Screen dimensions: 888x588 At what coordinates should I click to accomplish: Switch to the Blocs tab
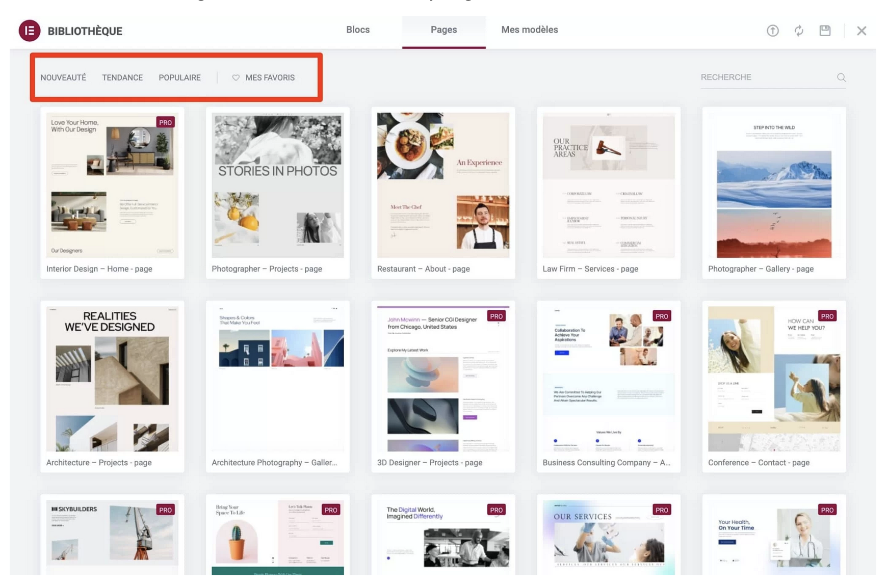click(x=358, y=30)
